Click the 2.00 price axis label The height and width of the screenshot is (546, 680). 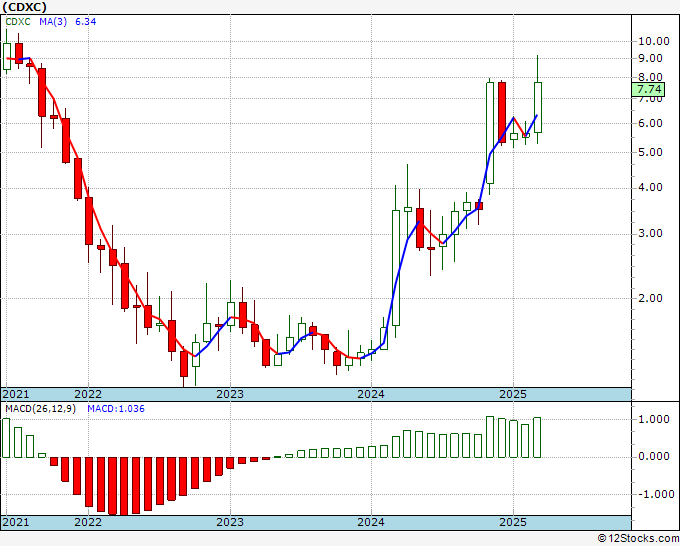[650, 298]
